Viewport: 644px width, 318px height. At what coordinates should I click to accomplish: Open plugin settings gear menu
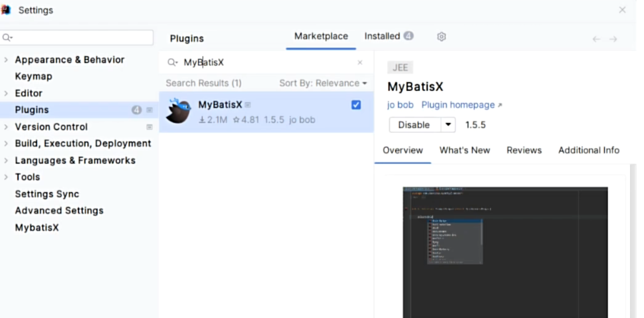(x=441, y=37)
